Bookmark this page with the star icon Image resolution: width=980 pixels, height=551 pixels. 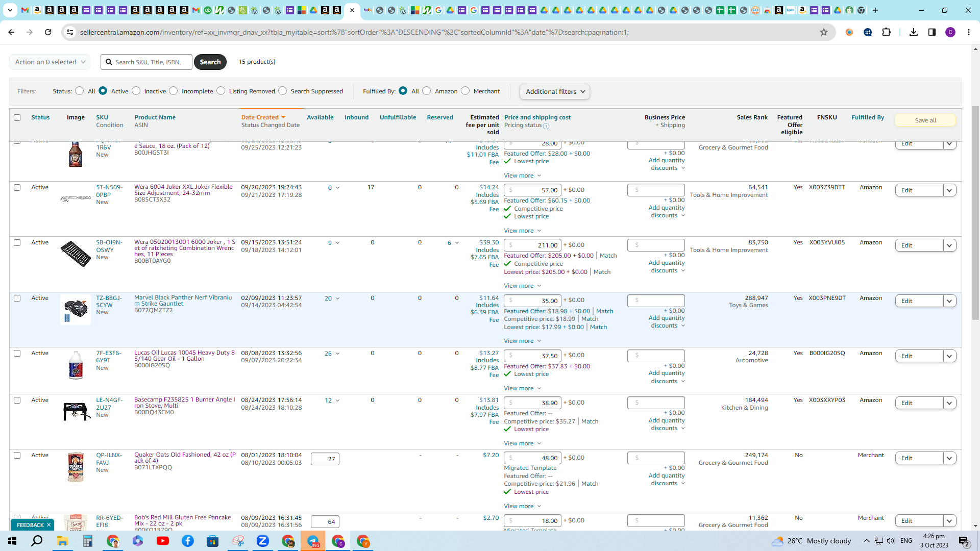(824, 32)
